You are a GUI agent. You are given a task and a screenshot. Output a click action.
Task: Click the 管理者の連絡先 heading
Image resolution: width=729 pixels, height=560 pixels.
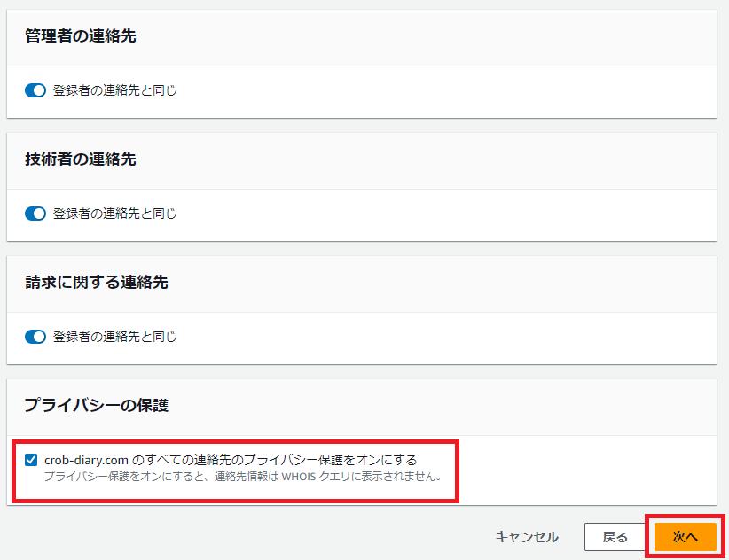pos(81,35)
